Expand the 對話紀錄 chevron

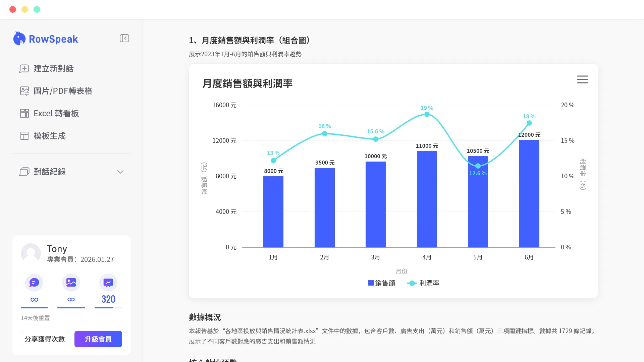[x=120, y=172]
